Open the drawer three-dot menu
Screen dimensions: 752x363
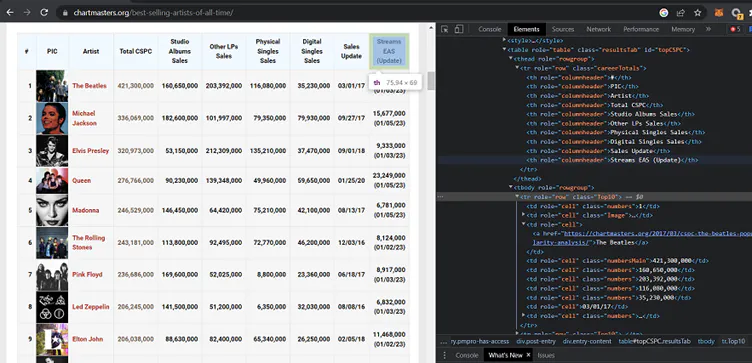click(x=444, y=355)
